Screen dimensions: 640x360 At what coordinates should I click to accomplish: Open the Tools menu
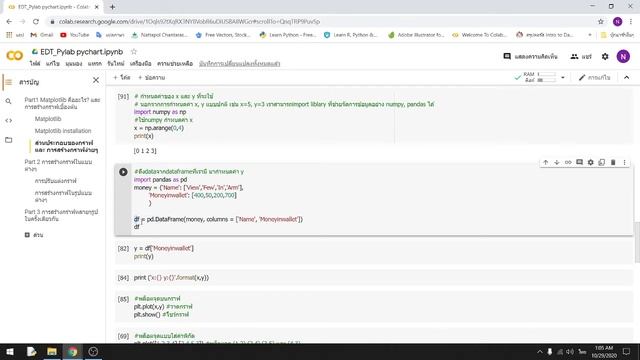coord(140,64)
